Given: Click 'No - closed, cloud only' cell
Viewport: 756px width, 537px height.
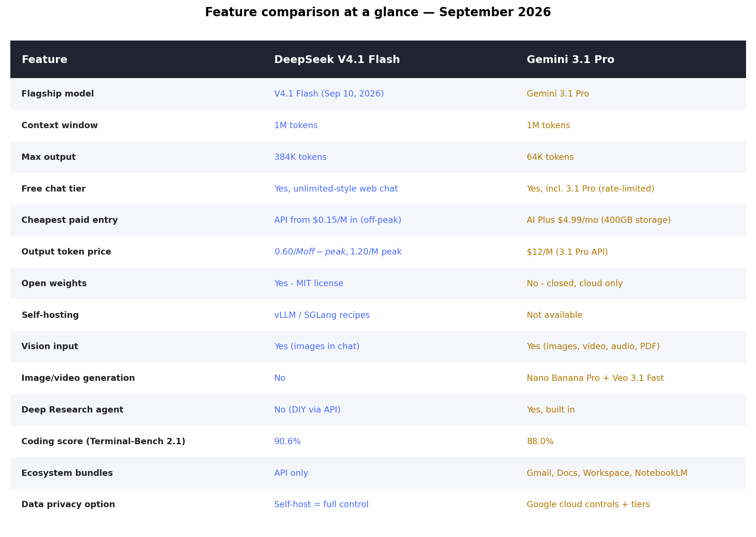Looking at the screenshot, I should [574, 284].
